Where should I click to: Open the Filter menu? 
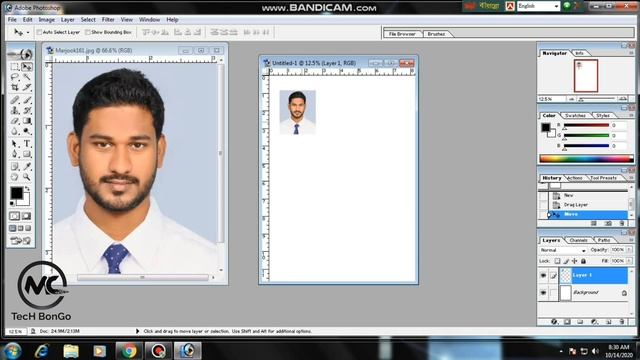click(x=108, y=20)
